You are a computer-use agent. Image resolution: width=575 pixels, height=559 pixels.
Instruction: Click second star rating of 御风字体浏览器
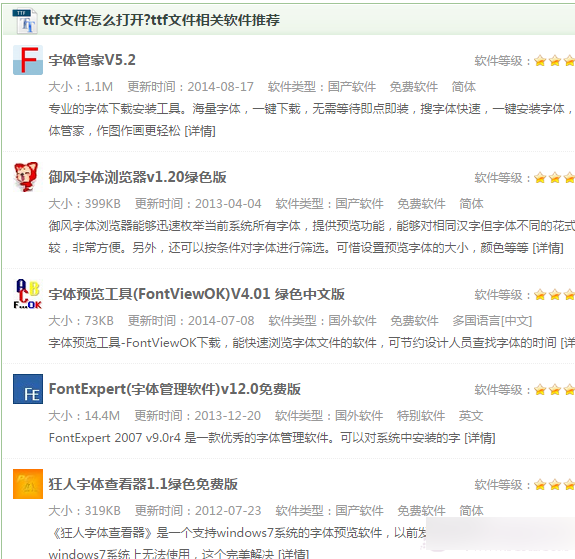click(555, 178)
